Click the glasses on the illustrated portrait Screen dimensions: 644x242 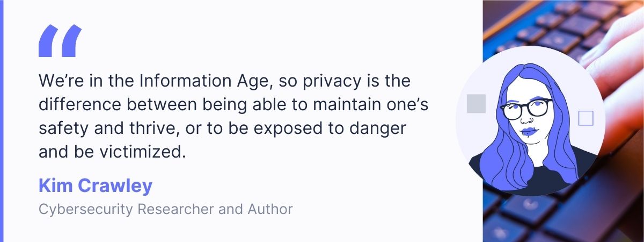tap(525, 108)
